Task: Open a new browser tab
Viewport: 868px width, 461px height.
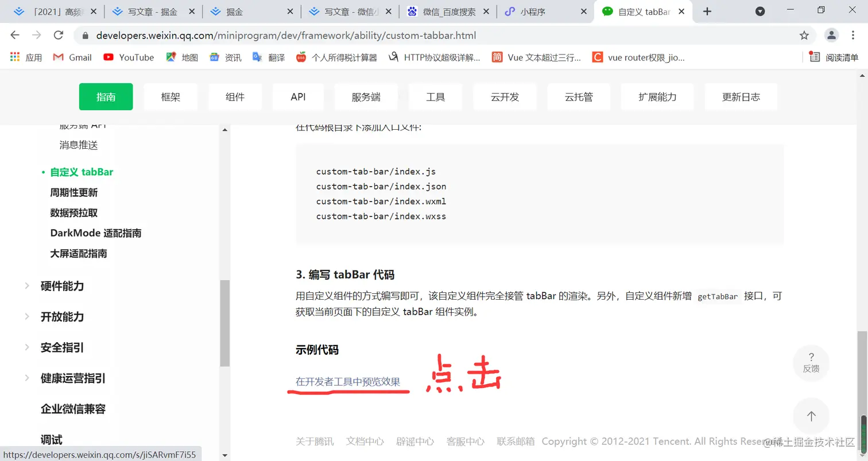Action: click(707, 11)
